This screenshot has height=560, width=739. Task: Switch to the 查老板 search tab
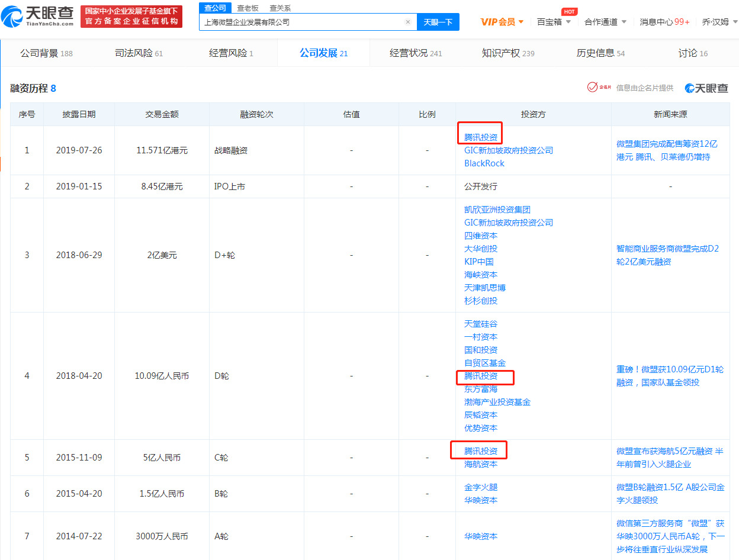tap(248, 8)
